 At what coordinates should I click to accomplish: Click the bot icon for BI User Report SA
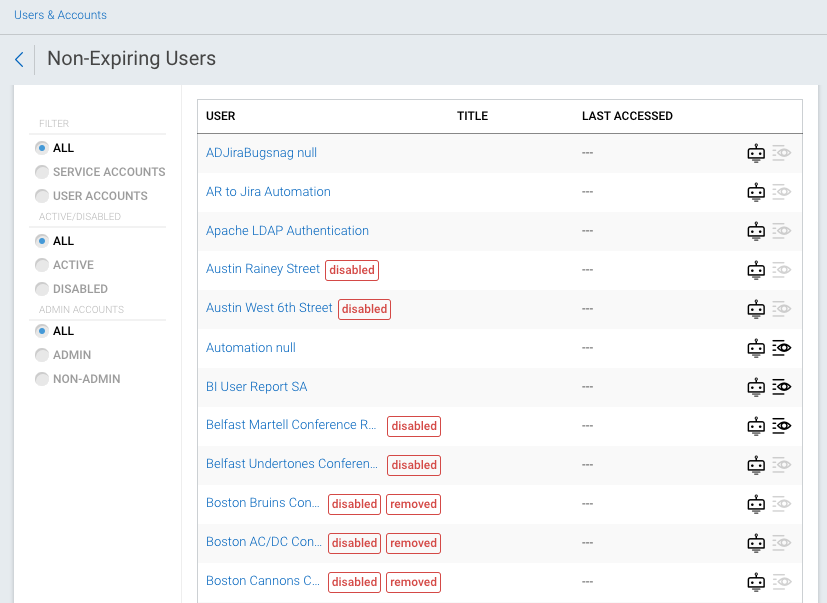(756, 387)
